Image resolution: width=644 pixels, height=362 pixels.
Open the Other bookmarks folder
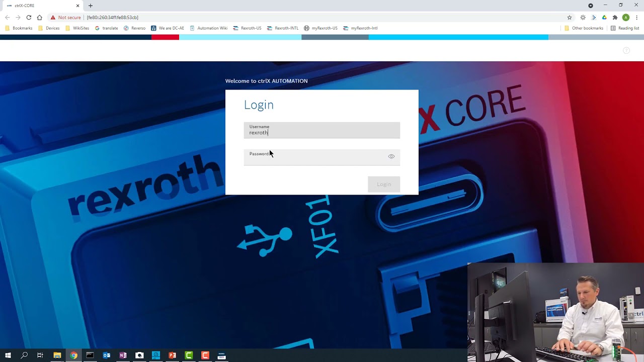(x=584, y=28)
